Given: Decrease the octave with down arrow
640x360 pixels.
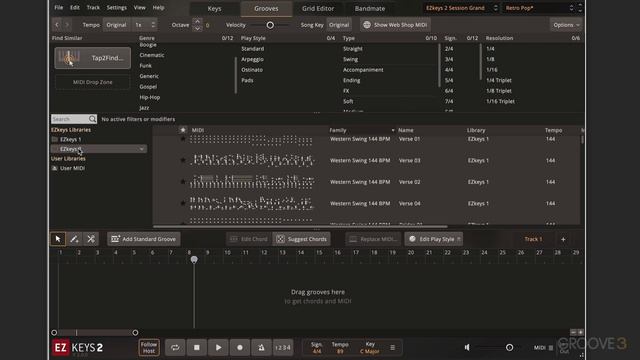Looking at the screenshot, I should point(197,29).
